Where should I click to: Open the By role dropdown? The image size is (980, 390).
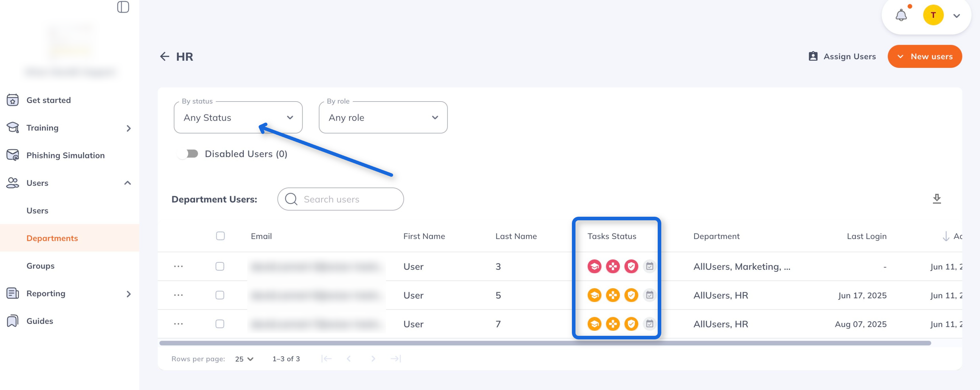[383, 118]
